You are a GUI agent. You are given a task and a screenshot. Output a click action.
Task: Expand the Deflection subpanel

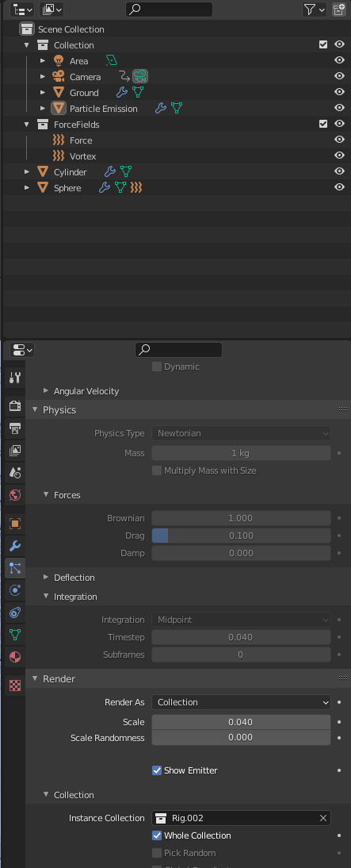coord(46,578)
